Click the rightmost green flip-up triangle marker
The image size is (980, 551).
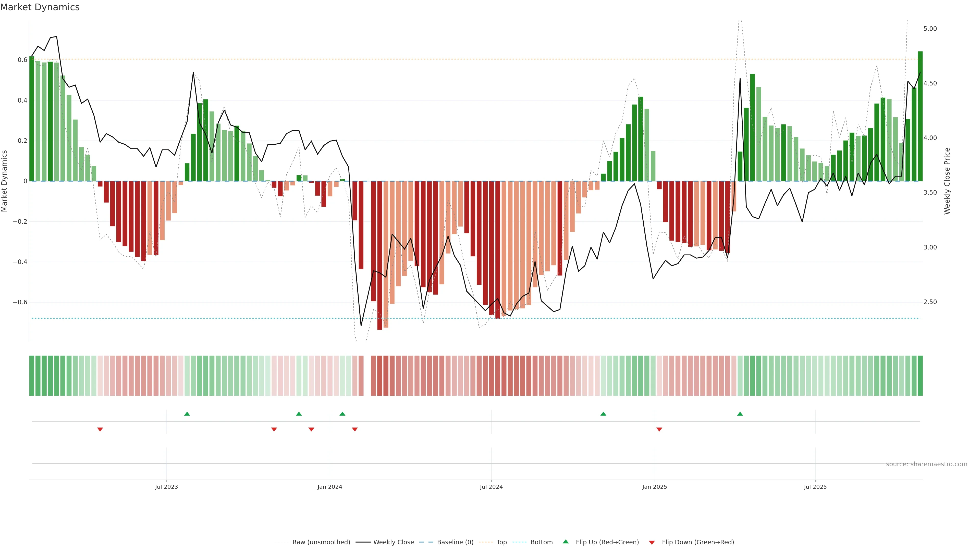pyautogui.click(x=740, y=414)
